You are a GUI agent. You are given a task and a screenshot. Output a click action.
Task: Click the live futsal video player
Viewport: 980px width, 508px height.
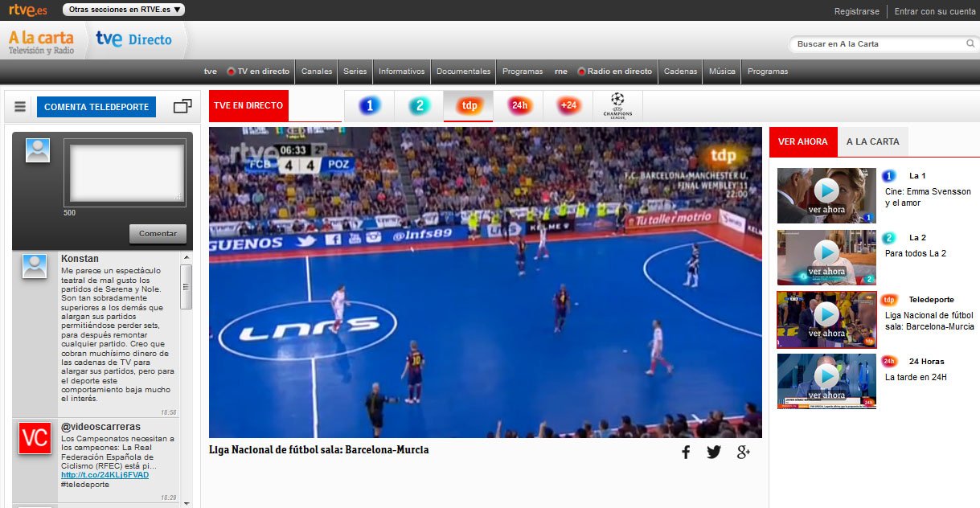click(485, 282)
